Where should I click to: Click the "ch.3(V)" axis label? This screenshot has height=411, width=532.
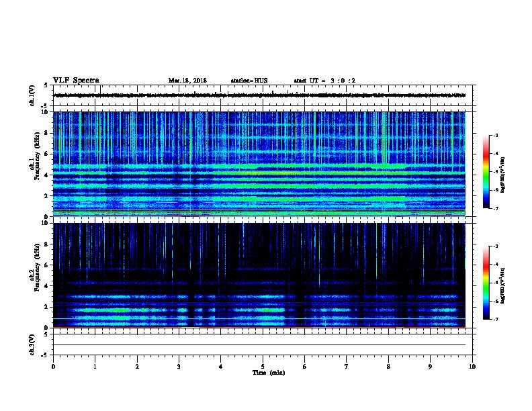[32, 345]
